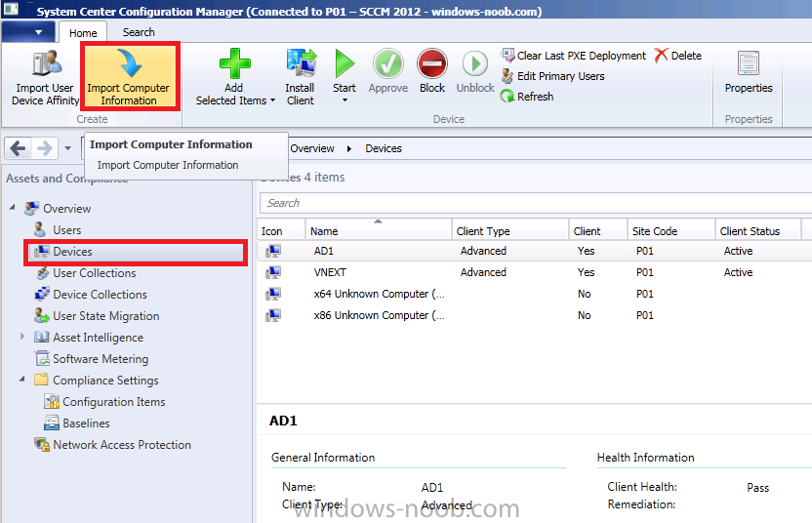This screenshot has height=523, width=812.
Task: Sort by Client Type column header
Action: [x=510, y=231]
